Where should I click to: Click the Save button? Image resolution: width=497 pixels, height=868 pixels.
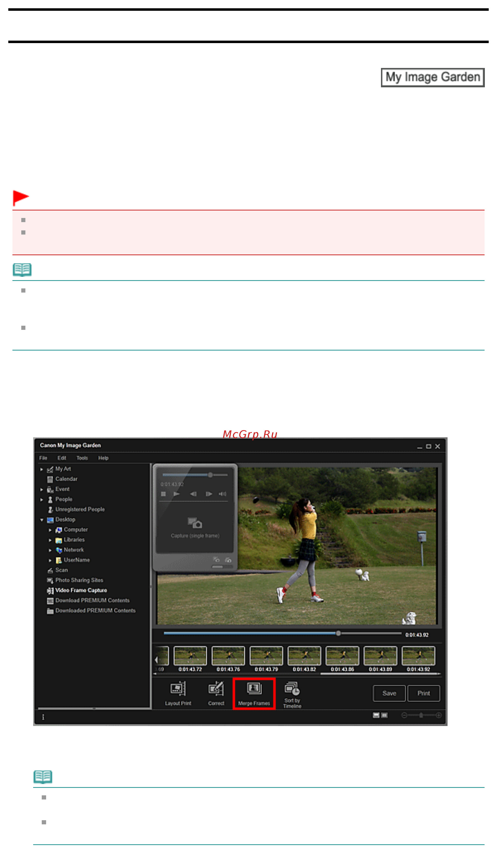point(389,693)
